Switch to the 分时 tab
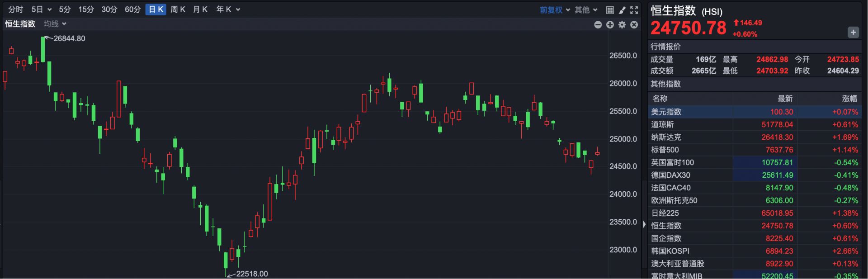Image resolution: width=868 pixels, height=279 pixels. coord(15,9)
